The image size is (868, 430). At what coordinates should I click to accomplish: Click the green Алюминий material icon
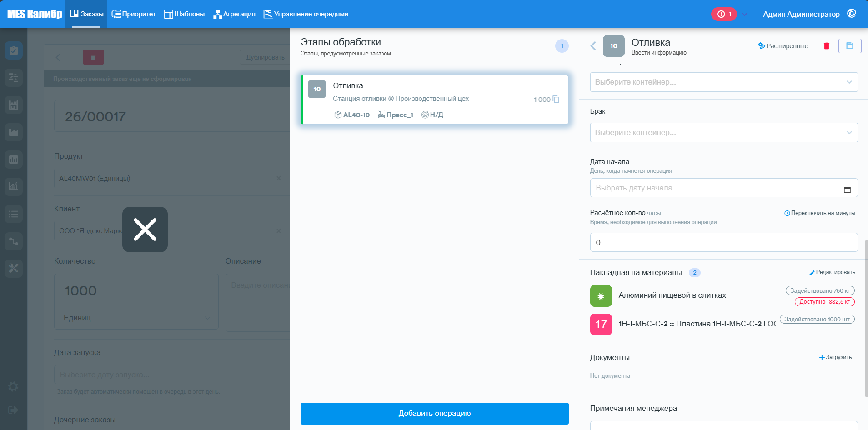click(x=601, y=296)
